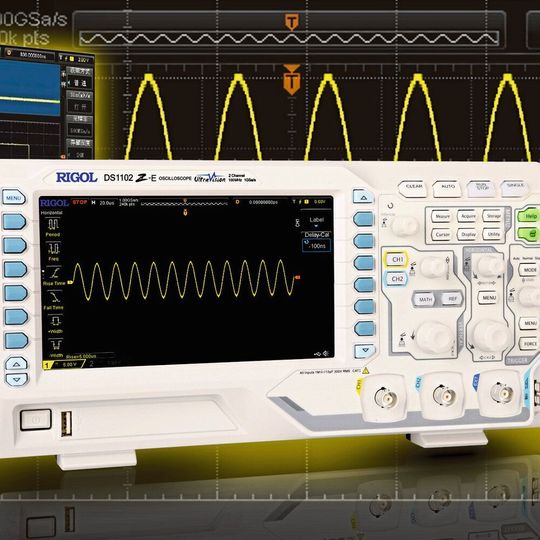Push the softkey beside the Rise Time item
Viewport: 540px width, 540px height.
click(15, 269)
